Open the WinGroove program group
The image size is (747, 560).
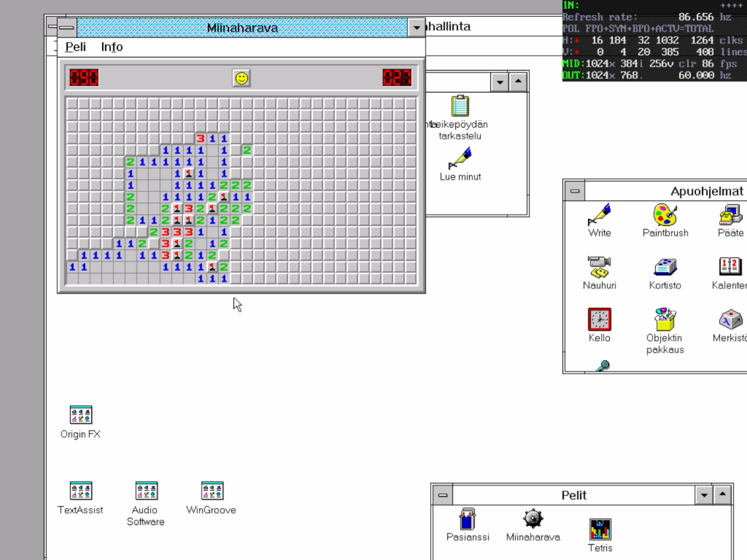(x=211, y=491)
